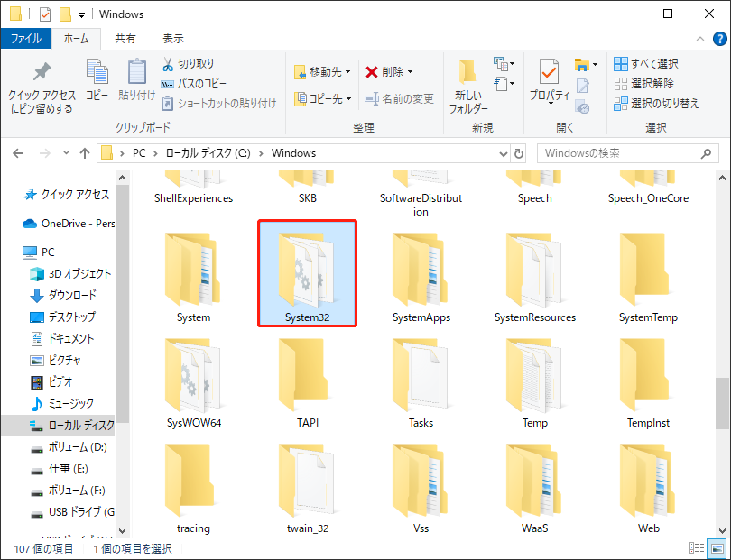Screen dimensions: 731x560
Task: Create a new folder with 新しいフォルダー
Action: [x=468, y=87]
